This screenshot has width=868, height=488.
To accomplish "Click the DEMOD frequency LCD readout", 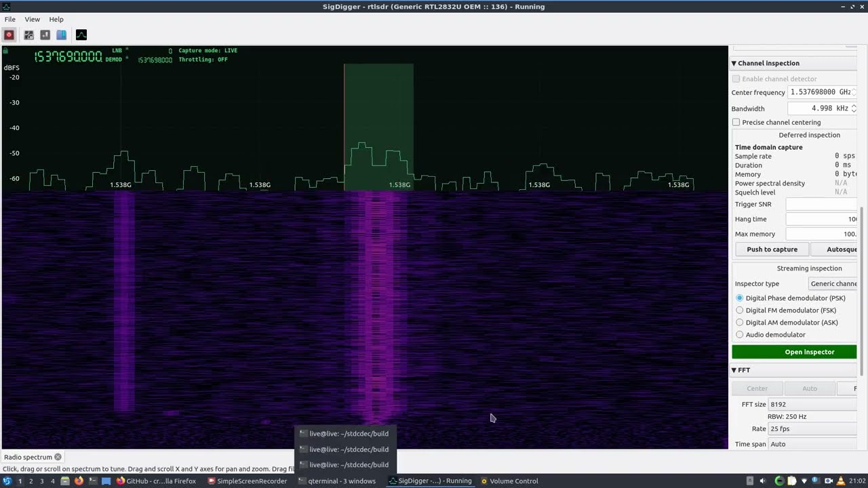I will [155, 60].
